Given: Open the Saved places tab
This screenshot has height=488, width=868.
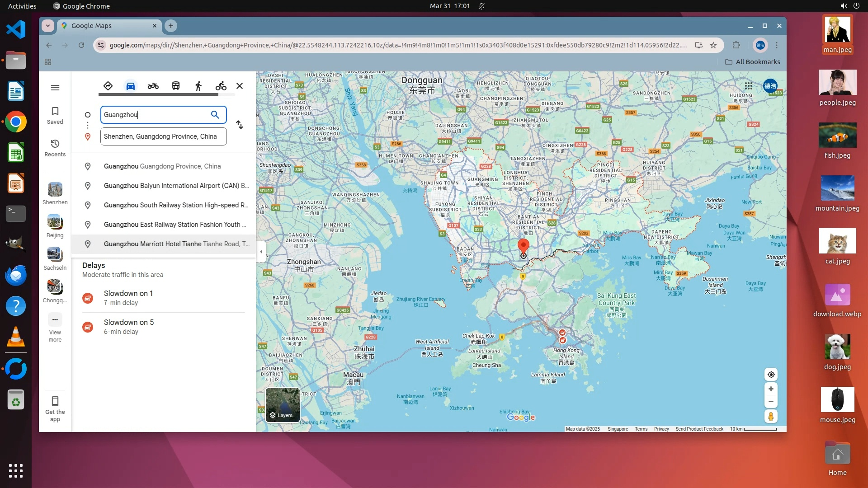Looking at the screenshot, I should coord(55,115).
